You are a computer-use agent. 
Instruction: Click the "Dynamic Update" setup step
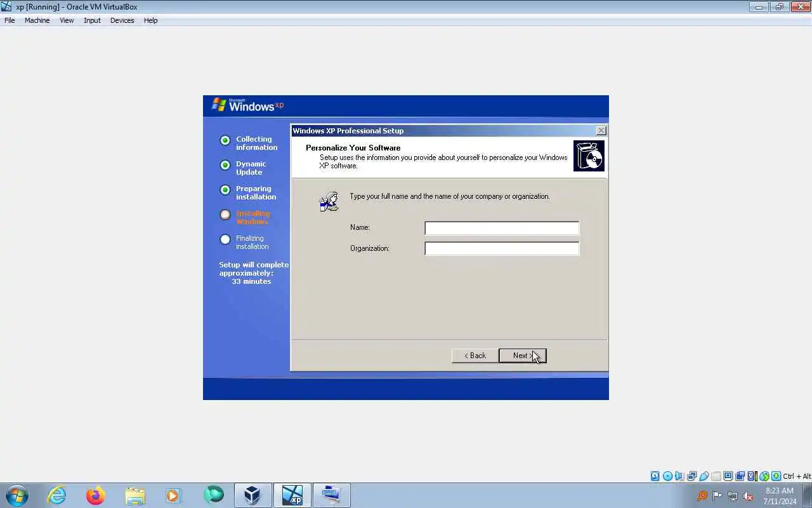pyautogui.click(x=251, y=168)
